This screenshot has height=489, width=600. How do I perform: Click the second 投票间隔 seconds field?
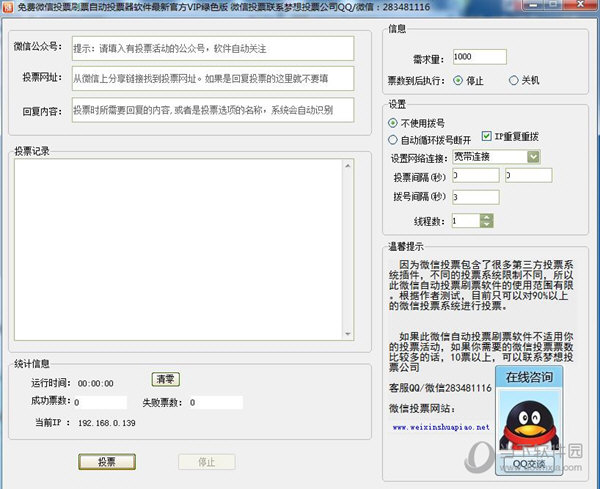(x=528, y=175)
